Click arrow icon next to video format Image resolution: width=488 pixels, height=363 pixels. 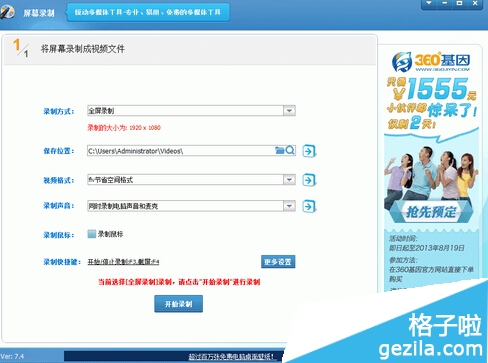[309, 180]
